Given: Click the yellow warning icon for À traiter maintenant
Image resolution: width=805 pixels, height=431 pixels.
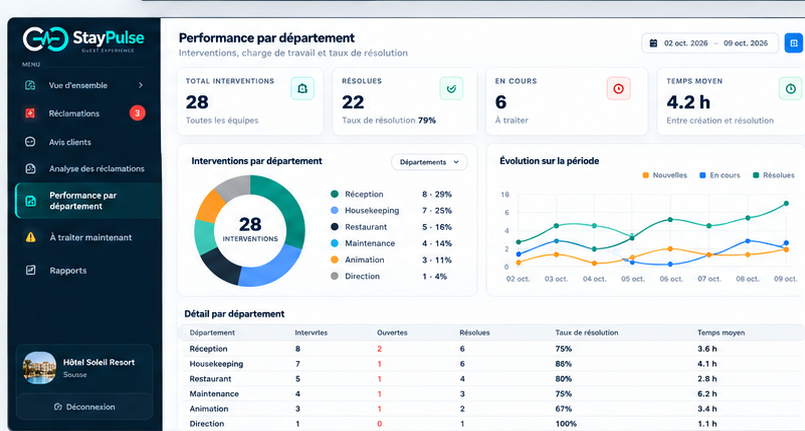Looking at the screenshot, I should tap(31, 237).
